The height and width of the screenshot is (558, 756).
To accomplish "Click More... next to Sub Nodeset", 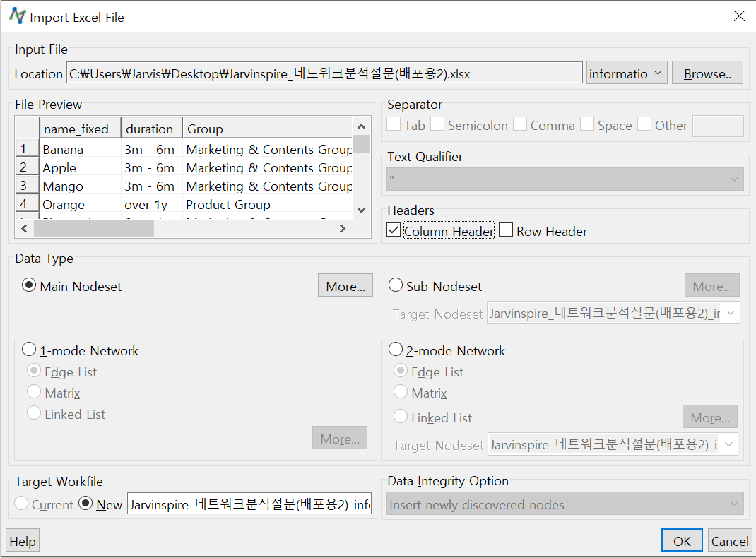I will click(711, 286).
